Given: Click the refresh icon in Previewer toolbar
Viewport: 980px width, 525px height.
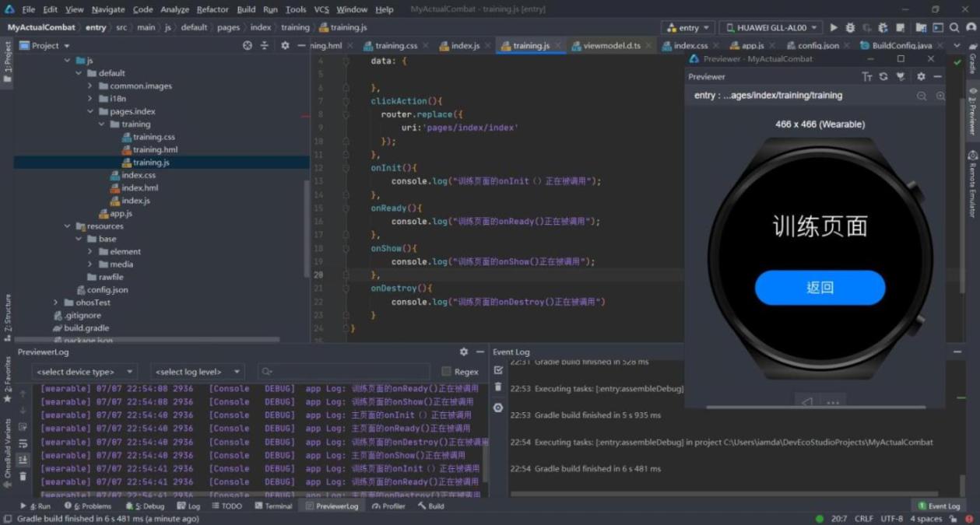Looking at the screenshot, I should pos(883,77).
